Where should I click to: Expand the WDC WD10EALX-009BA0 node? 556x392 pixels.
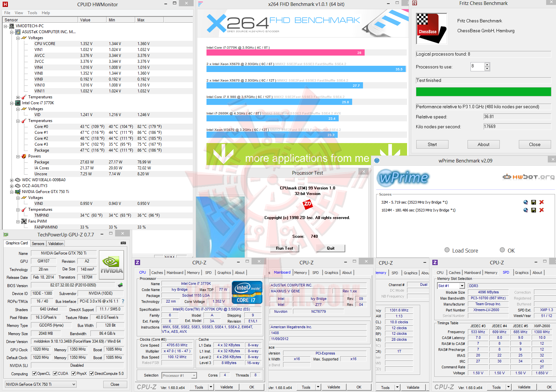[12, 180]
